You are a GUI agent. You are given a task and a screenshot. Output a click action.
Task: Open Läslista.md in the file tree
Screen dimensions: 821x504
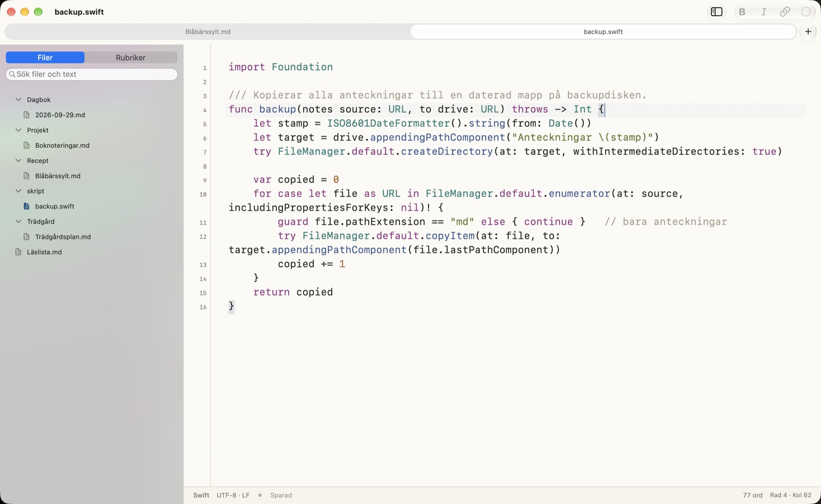coord(44,252)
